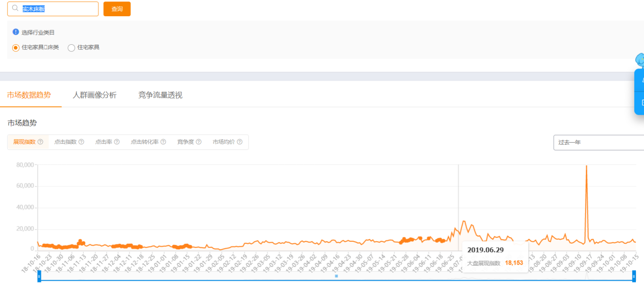
Task: Click the magnifier icon in search box
Action: 15,9
